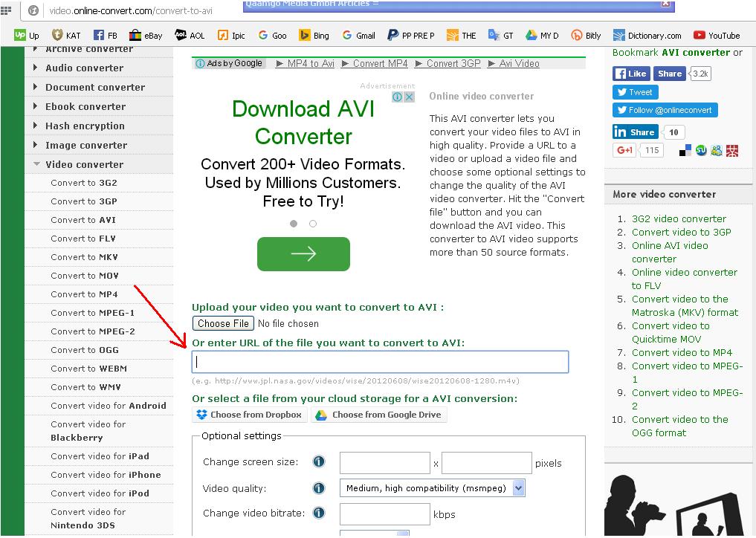Viewport: 756px width, 538px height.
Task: Open Convert to MKV menu item
Action: 85,257
